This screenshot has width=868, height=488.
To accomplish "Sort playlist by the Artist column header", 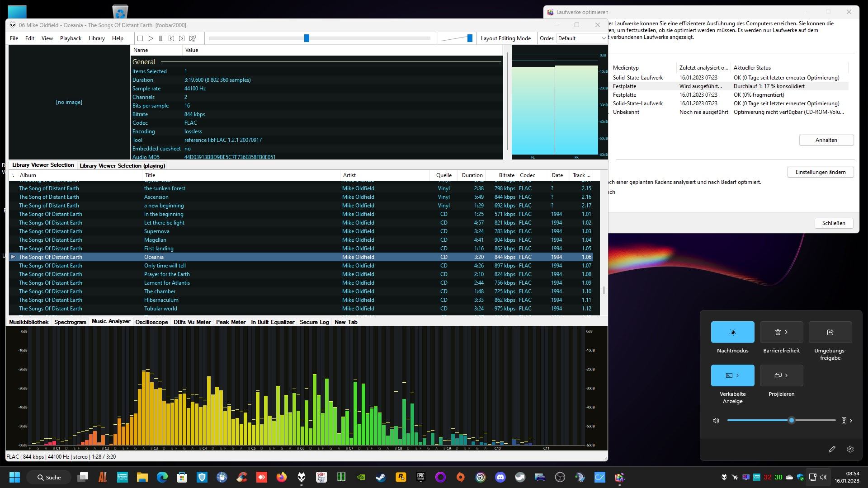I will (385, 175).
